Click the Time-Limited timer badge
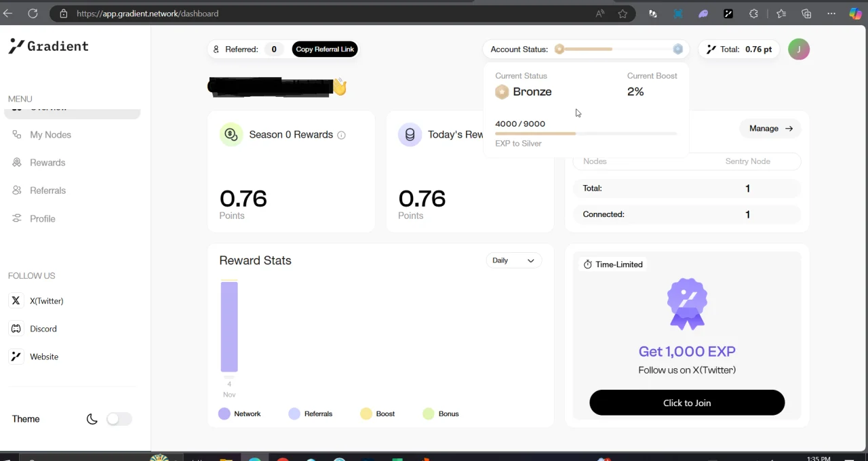Image resolution: width=868 pixels, height=461 pixels. [x=613, y=264]
